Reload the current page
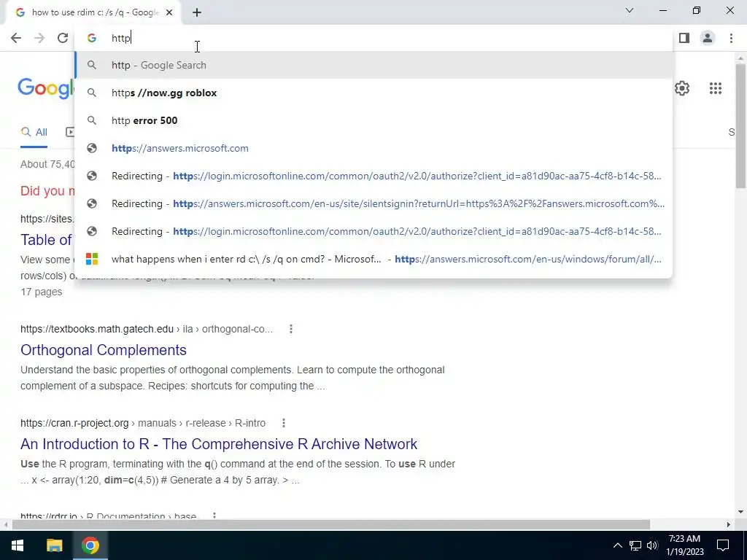The image size is (747, 560). (x=63, y=38)
